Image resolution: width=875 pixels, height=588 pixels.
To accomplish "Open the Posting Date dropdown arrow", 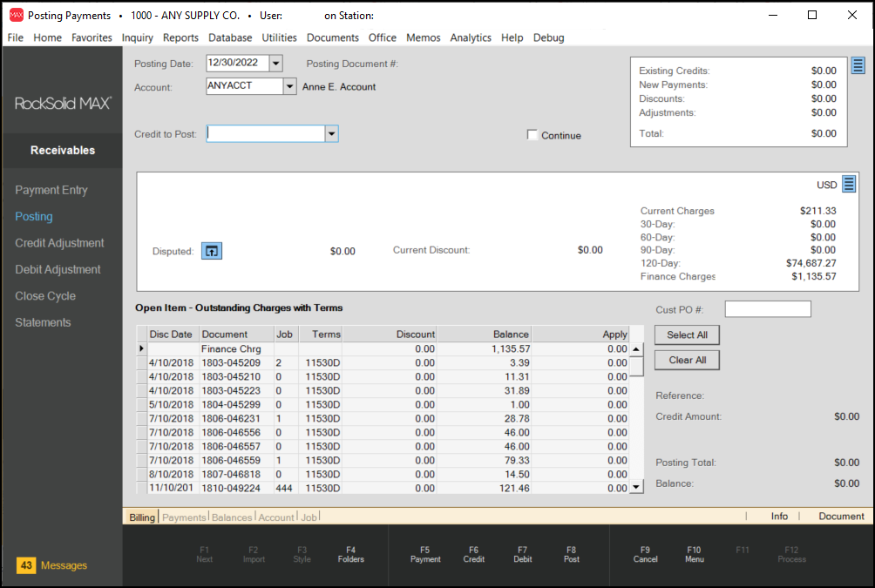I will 275,63.
